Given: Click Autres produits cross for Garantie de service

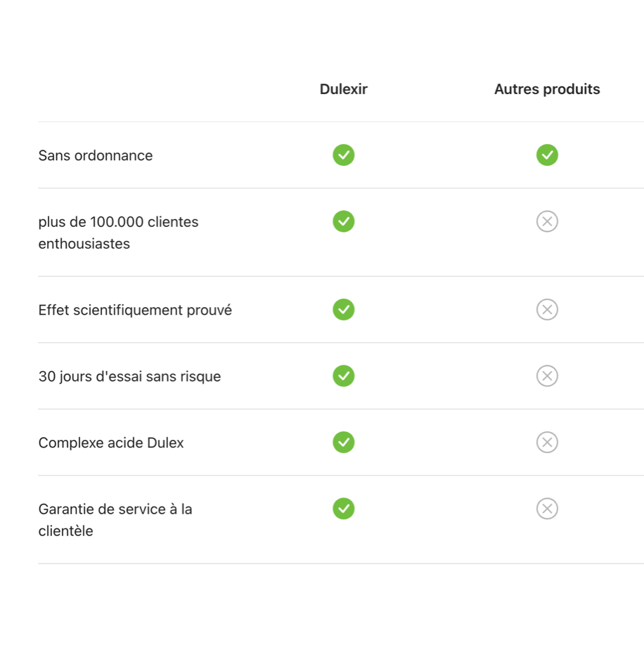Looking at the screenshot, I should point(547,509).
